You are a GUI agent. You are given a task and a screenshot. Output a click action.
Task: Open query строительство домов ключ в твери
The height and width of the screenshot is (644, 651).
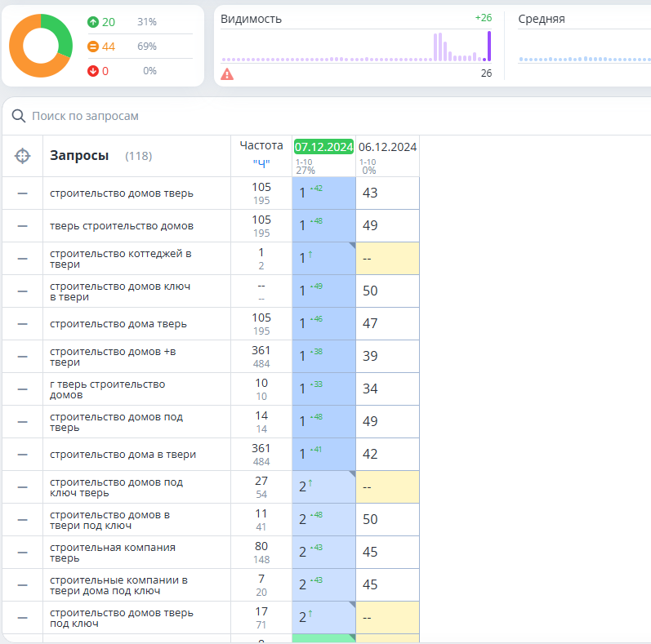pos(120,291)
